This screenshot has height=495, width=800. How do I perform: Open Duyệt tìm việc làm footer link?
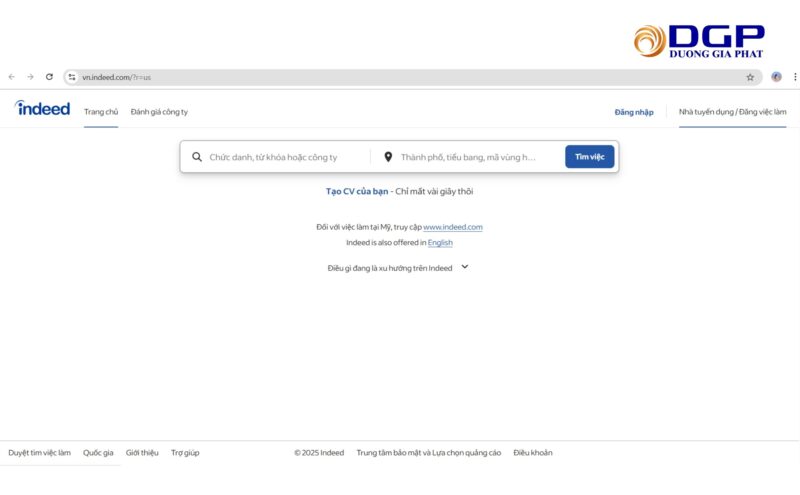coord(39,453)
